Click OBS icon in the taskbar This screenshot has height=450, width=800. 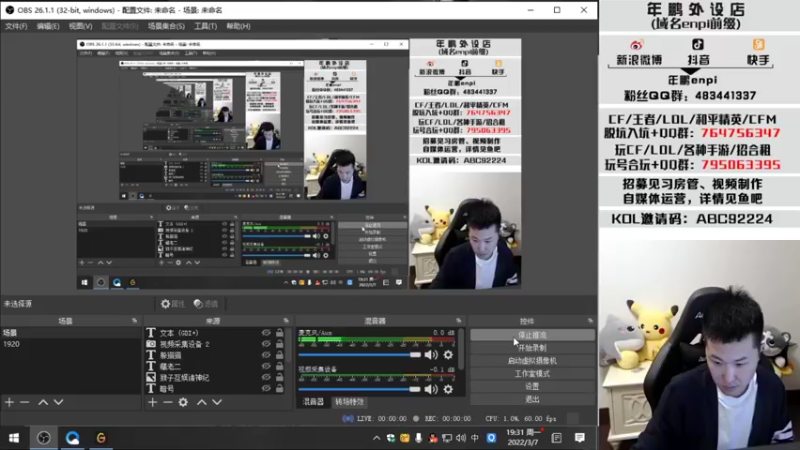(43, 438)
